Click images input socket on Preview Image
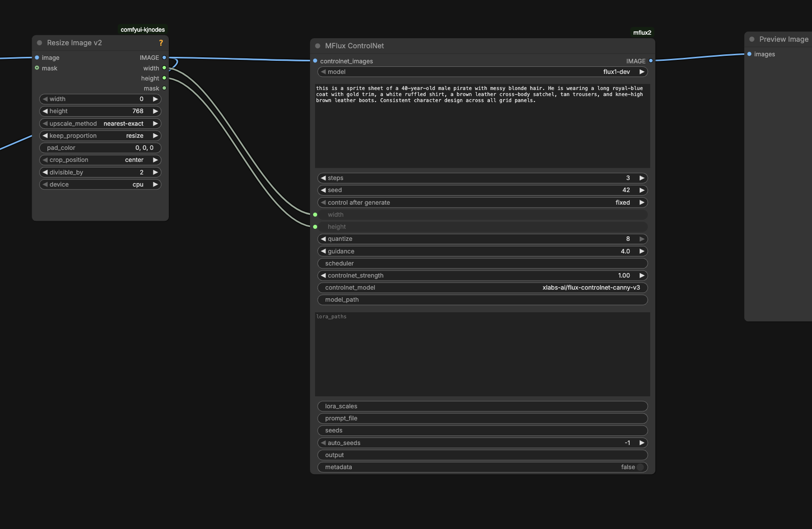Image resolution: width=812 pixels, height=529 pixels. click(x=750, y=54)
